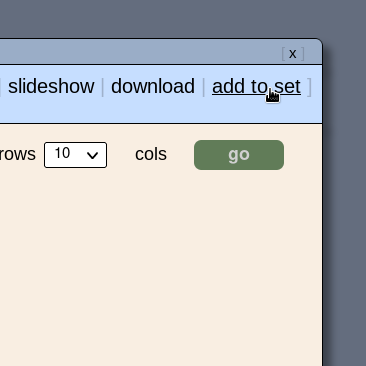Click the dialog's grey-blue title bar
366x366 pixels.
coord(140,52)
